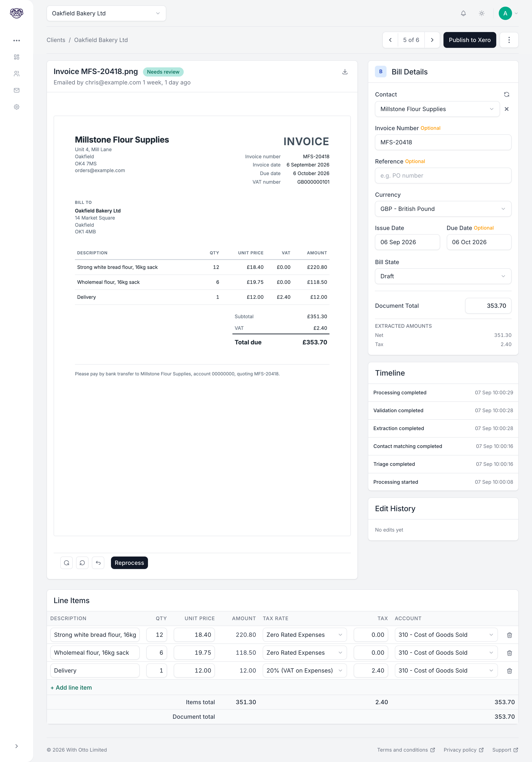Viewport: 532px width, 762px height.
Task: Download the invoice MFS-20418.png file
Action: pyautogui.click(x=345, y=72)
